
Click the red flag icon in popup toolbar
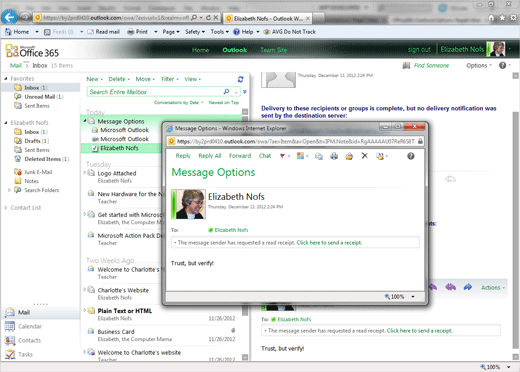282,156
